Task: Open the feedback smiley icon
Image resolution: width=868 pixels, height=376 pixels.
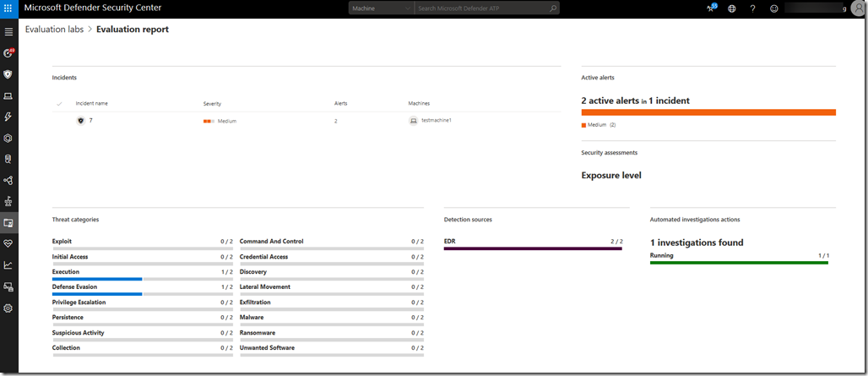Action: click(x=774, y=8)
